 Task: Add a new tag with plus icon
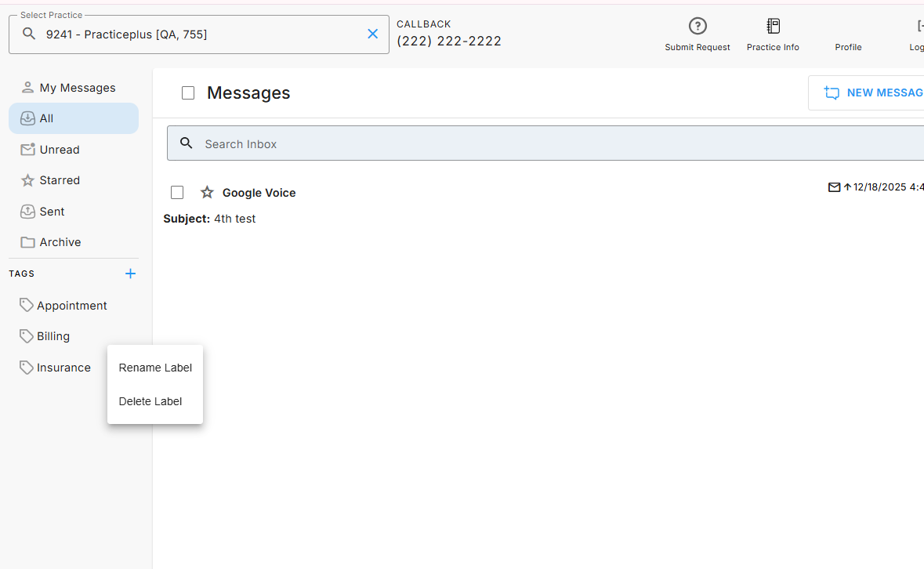pyautogui.click(x=130, y=274)
